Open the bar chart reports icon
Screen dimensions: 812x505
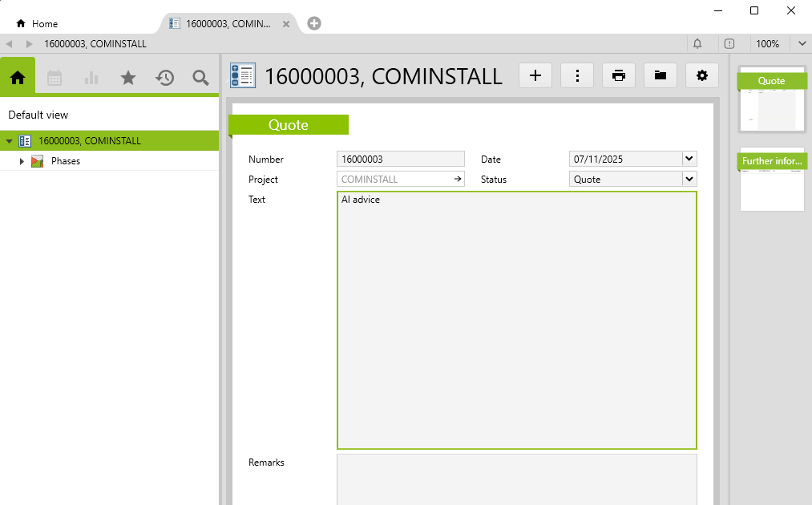91,78
